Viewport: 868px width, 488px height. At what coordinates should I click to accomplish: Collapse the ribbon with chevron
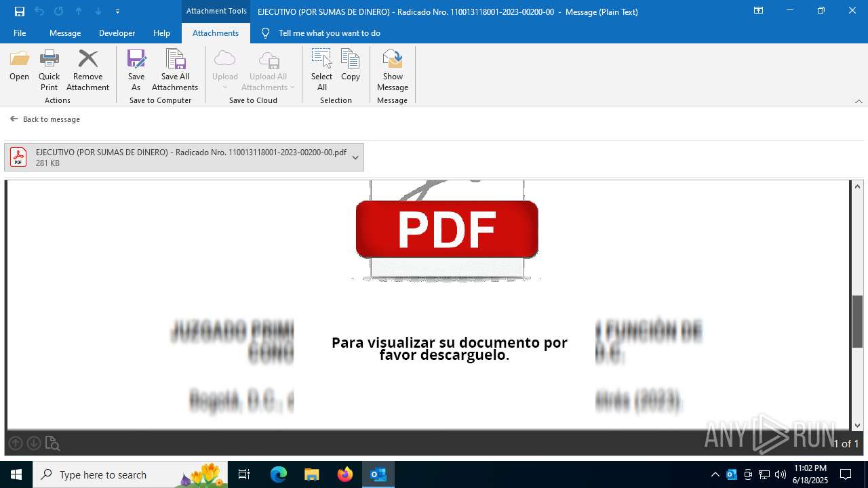click(x=859, y=101)
